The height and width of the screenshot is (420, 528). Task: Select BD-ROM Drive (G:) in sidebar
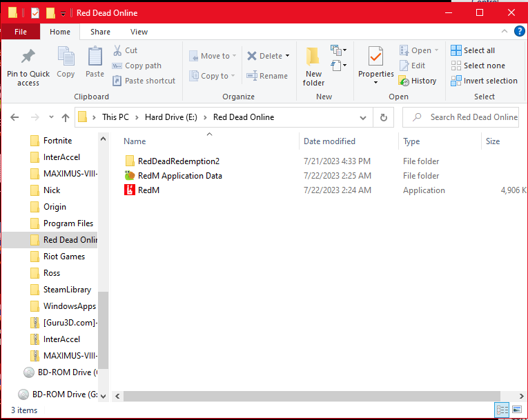click(x=65, y=394)
